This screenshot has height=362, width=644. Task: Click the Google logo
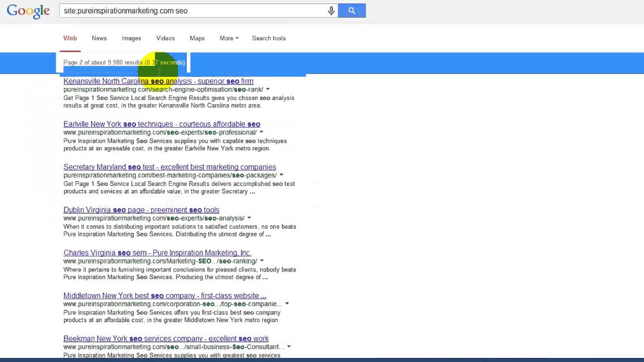(28, 11)
